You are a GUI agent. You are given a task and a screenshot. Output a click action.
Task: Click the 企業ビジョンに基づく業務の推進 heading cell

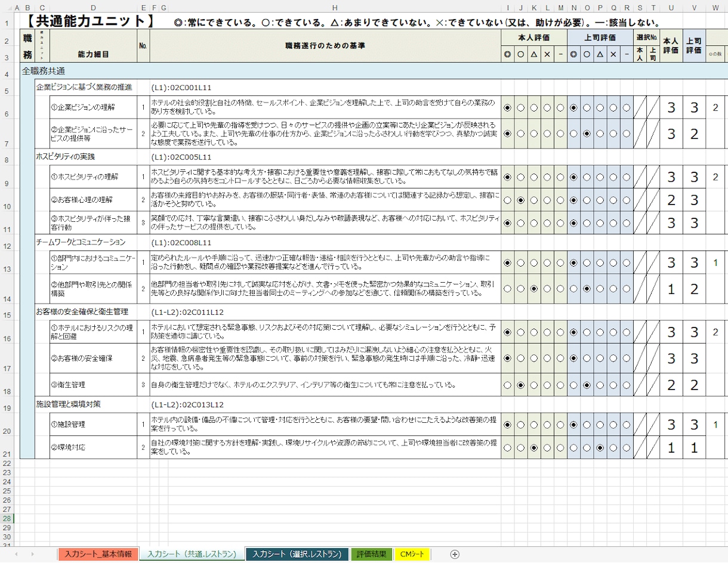(x=84, y=87)
